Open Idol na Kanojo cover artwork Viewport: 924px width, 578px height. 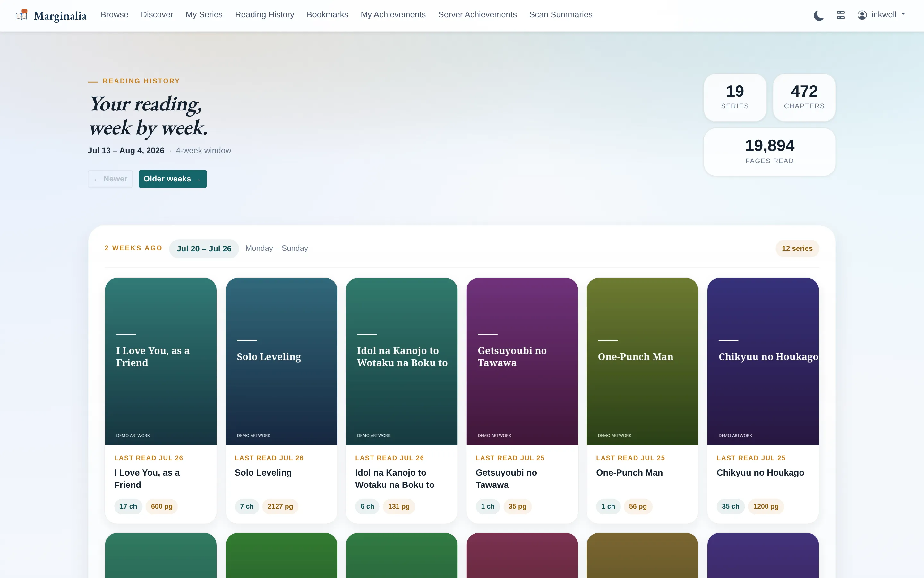pyautogui.click(x=402, y=361)
